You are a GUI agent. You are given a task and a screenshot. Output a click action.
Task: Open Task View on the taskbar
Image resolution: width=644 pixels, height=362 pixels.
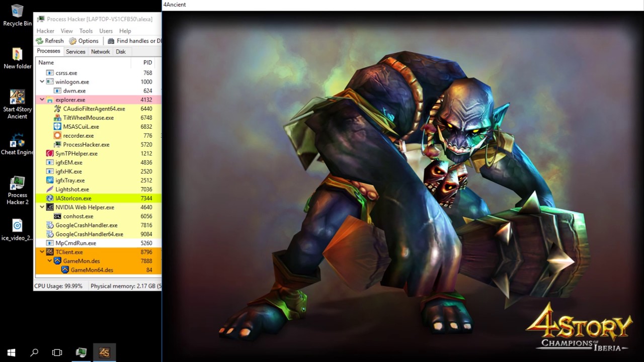coord(57,352)
